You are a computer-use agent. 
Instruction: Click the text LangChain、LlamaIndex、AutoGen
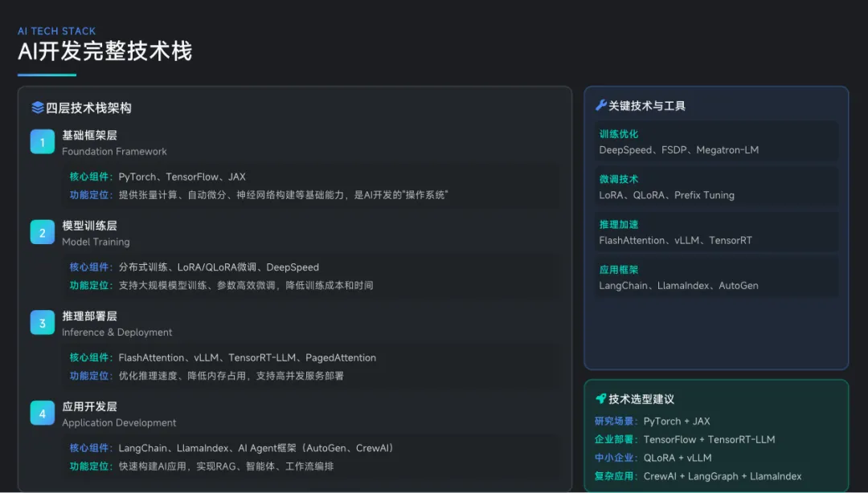point(678,286)
